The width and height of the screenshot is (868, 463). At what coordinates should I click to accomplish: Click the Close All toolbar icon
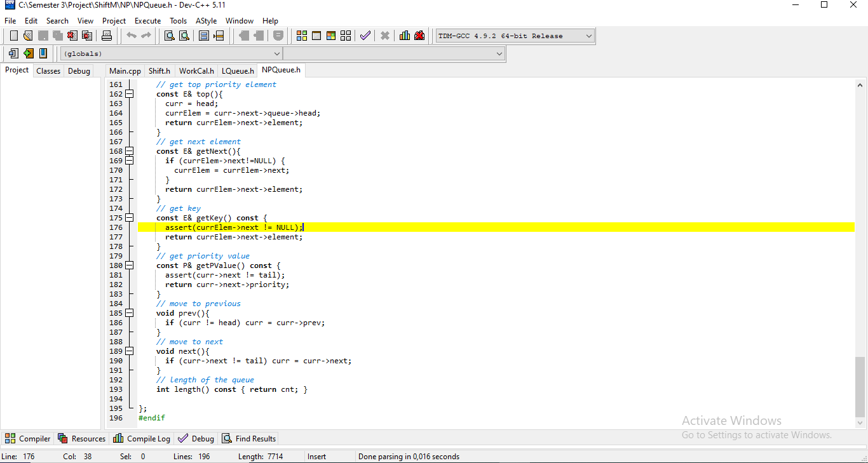86,36
